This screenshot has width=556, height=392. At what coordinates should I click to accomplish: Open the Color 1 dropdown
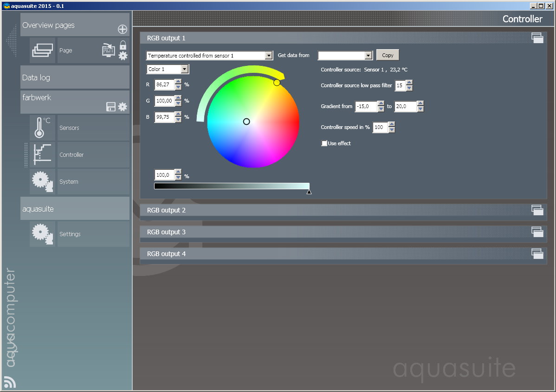tap(184, 69)
